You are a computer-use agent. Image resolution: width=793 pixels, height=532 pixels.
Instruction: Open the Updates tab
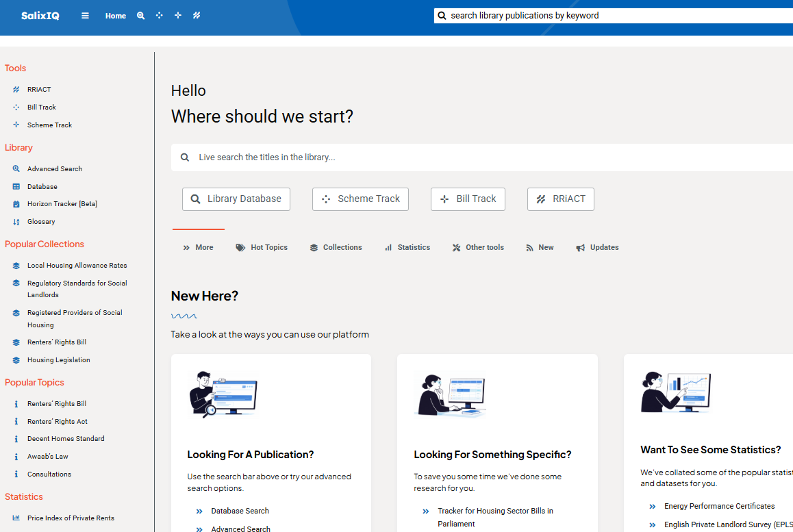[x=597, y=248]
